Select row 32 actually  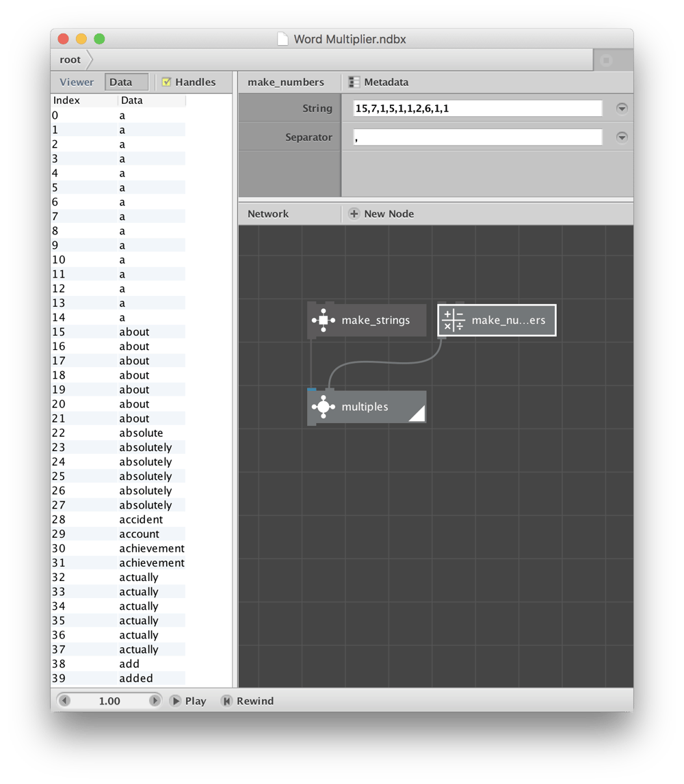118,578
